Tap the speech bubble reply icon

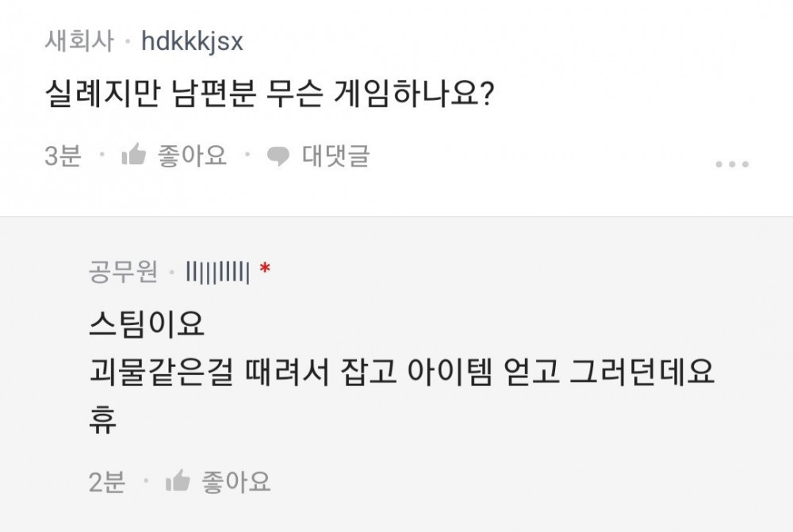pyautogui.click(x=278, y=157)
